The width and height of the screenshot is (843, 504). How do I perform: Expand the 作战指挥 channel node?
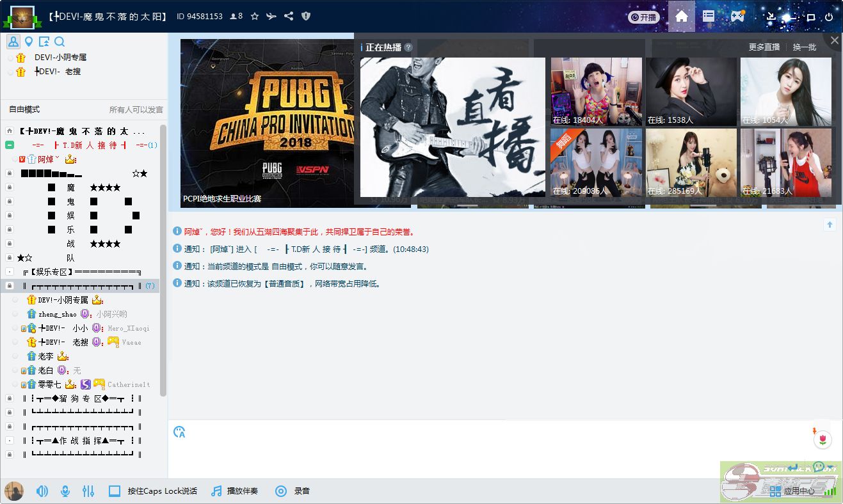pos(10,441)
